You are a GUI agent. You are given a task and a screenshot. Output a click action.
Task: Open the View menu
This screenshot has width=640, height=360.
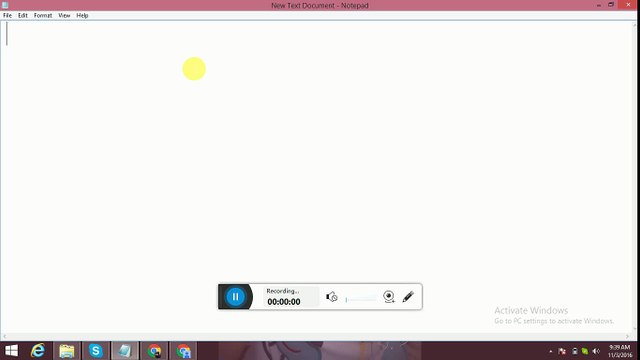pyautogui.click(x=64, y=16)
